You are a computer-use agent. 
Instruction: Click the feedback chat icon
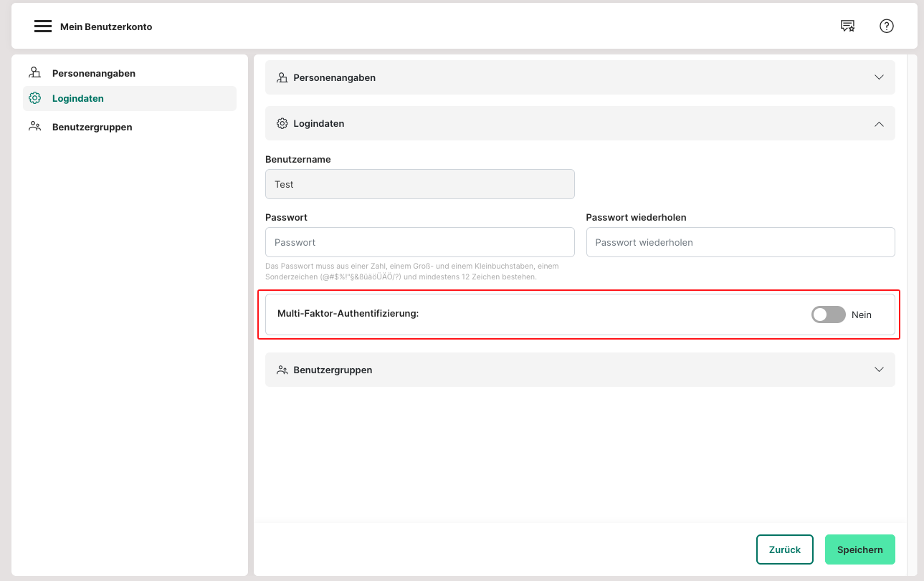847,27
